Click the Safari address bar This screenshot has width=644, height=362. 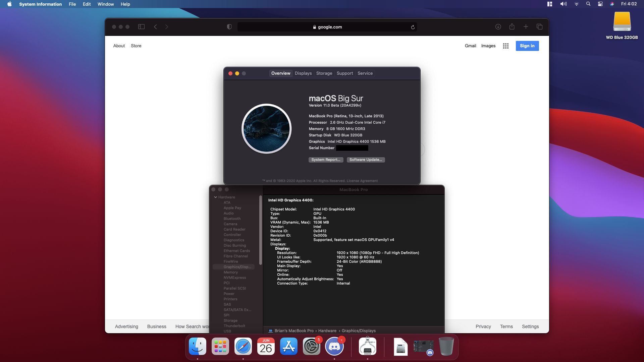coord(327,27)
